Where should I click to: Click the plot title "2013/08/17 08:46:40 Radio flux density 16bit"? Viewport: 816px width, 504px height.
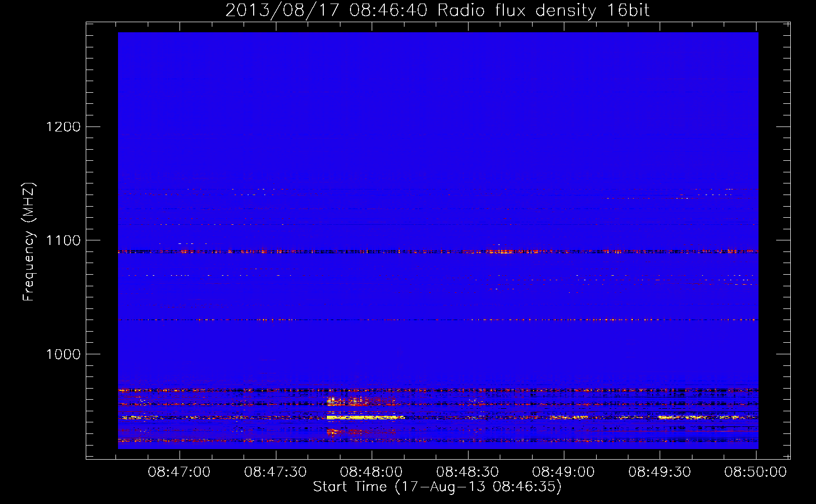tap(437, 10)
